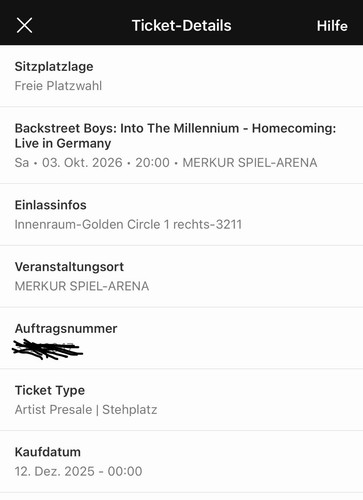Tap the Ticket-Details header title
363x500 pixels.
coord(181,25)
